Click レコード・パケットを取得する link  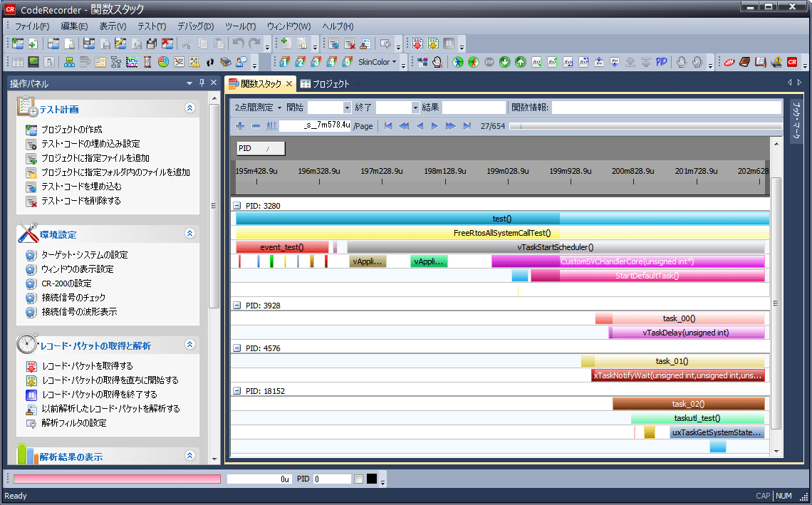coord(85,365)
